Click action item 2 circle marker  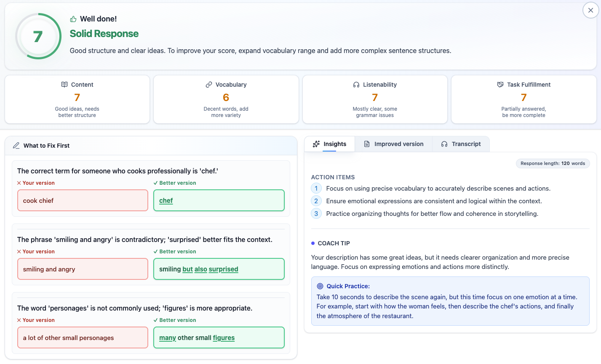(x=316, y=201)
